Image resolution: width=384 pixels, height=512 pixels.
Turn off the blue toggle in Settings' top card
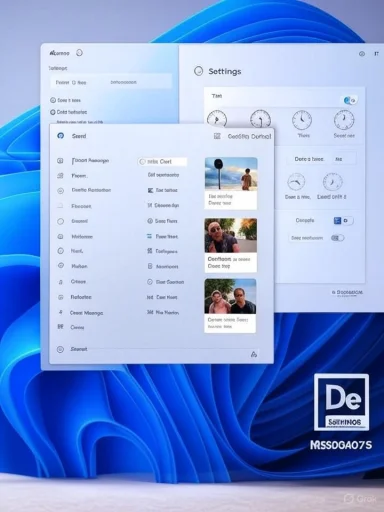350,100
